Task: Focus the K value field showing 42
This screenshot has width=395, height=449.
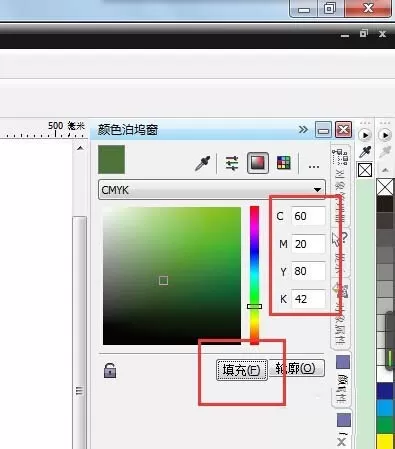Action: tap(308, 299)
